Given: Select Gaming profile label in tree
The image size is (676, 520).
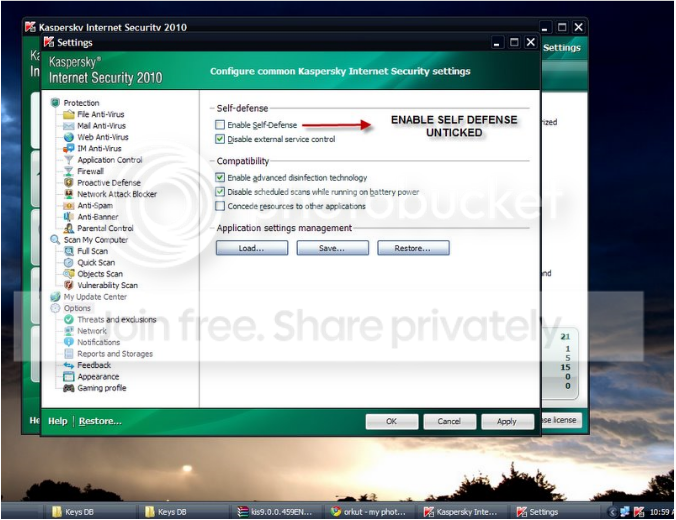Looking at the screenshot, I should coord(102,388).
